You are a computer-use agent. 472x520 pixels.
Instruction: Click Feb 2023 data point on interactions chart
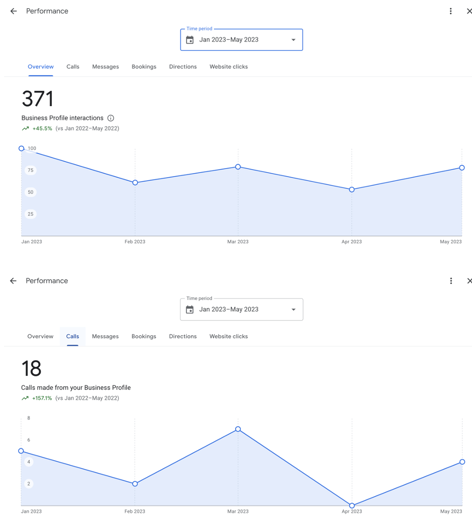click(x=135, y=183)
